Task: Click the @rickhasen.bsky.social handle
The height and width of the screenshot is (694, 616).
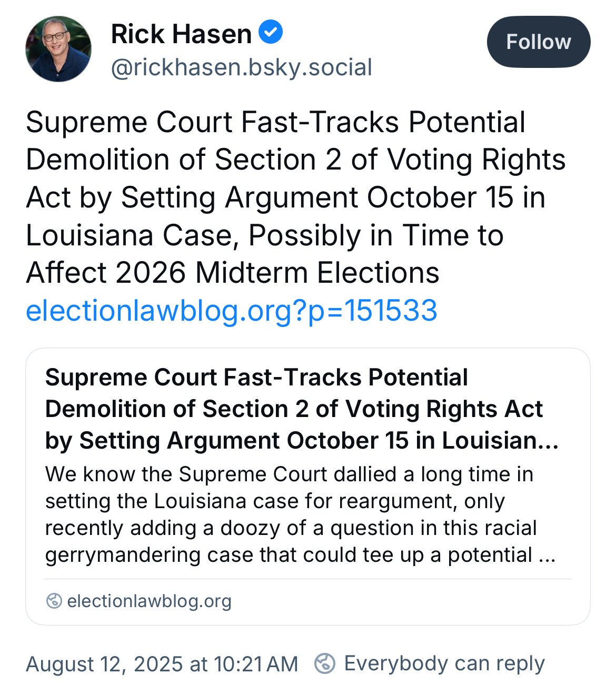Action: pyautogui.click(x=242, y=67)
